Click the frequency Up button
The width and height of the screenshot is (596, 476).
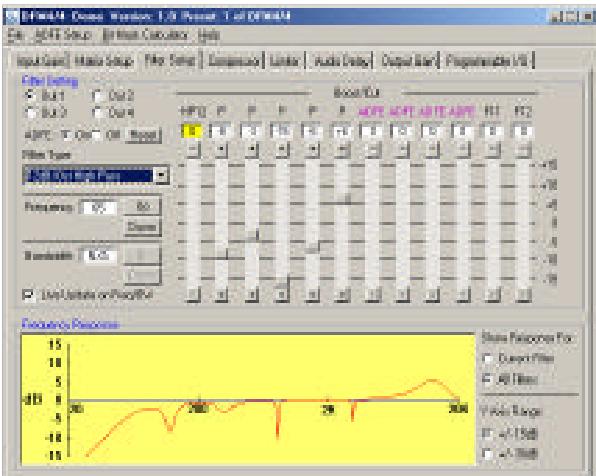pos(143,206)
